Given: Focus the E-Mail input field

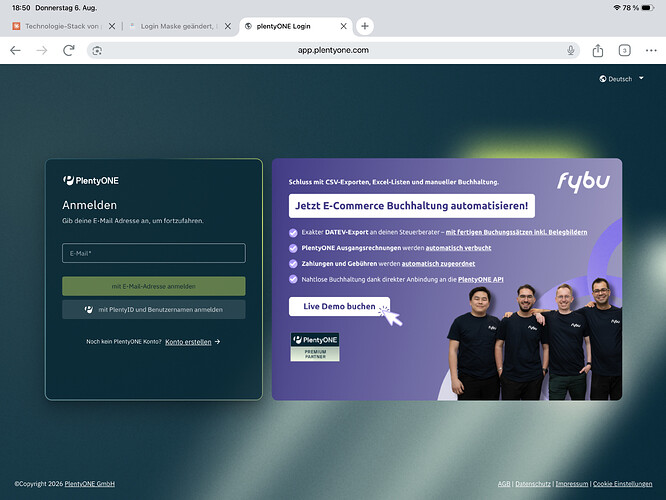Looking at the screenshot, I should point(154,253).
